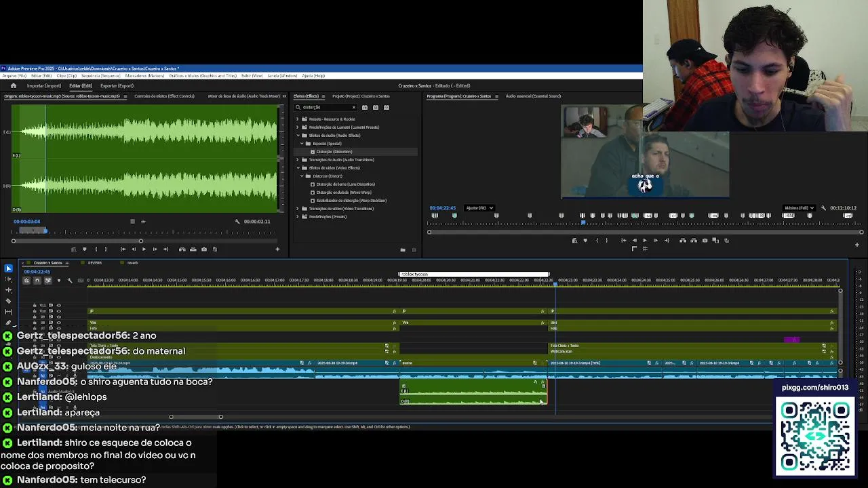Select the Track Select Forward tool
The height and width of the screenshot is (488, 868).
click(x=8, y=279)
